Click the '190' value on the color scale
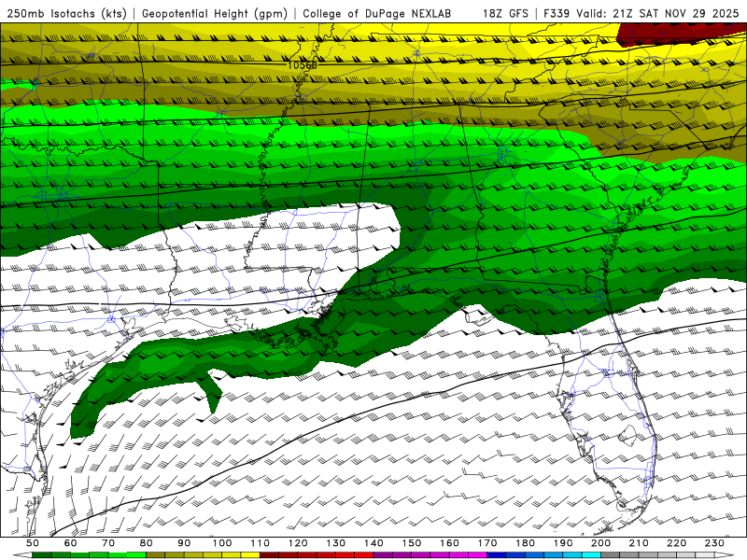 point(563,543)
